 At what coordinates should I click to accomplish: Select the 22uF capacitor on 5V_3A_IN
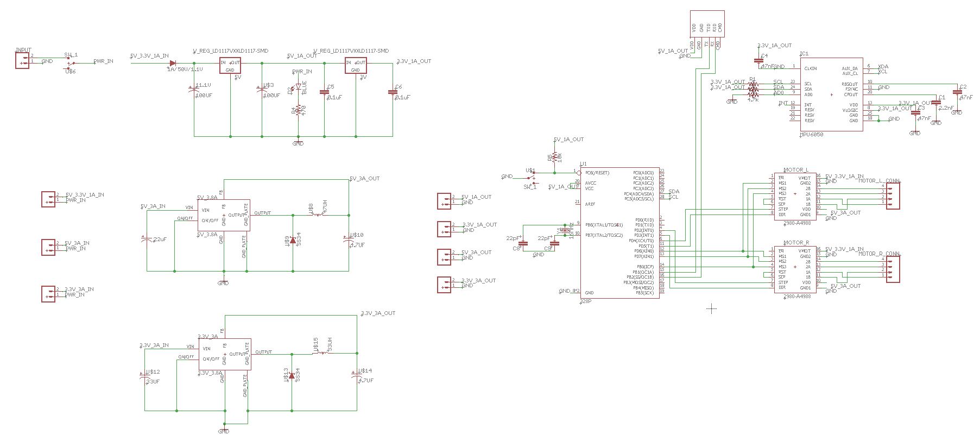click(146, 240)
